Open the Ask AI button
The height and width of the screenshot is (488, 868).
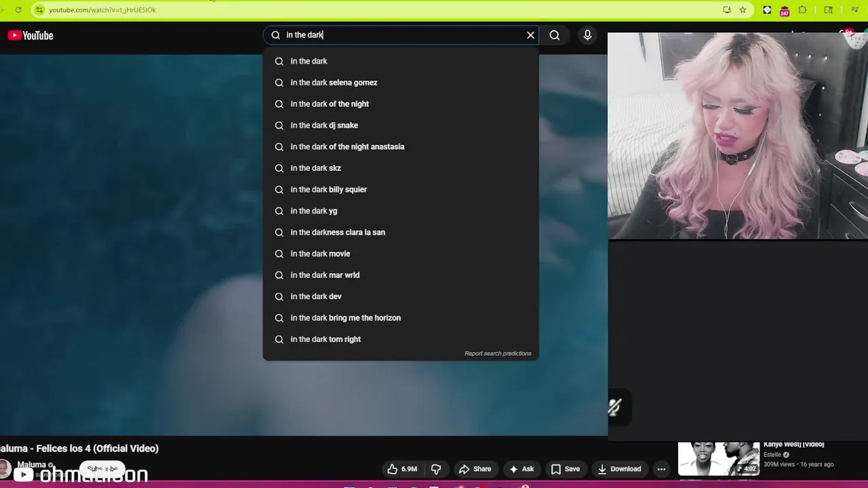521,469
